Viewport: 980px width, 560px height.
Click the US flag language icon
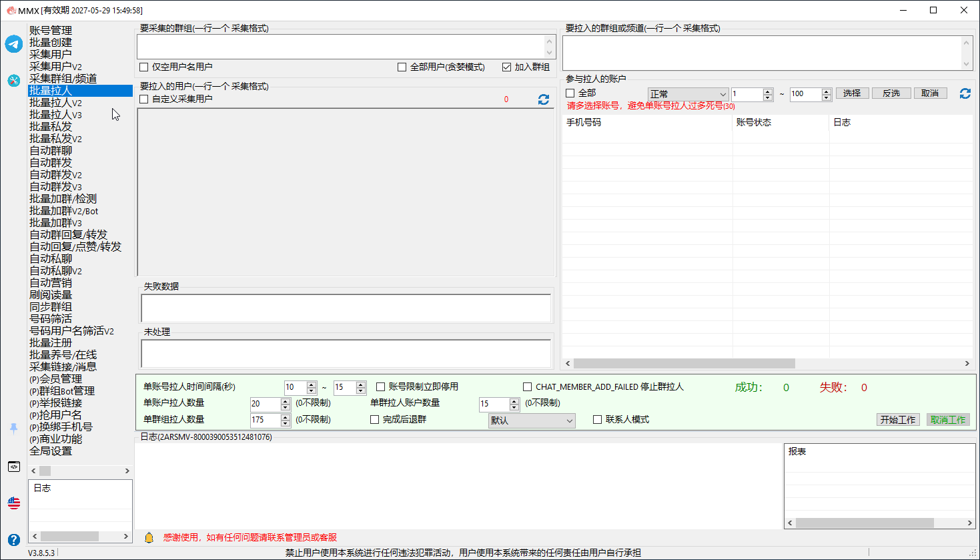click(14, 503)
